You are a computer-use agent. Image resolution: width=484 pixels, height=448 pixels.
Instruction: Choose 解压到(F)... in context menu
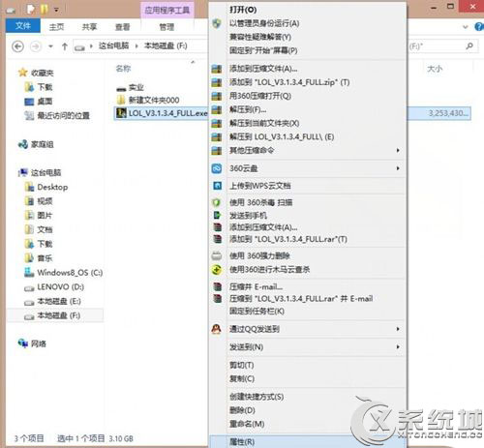tap(248, 109)
